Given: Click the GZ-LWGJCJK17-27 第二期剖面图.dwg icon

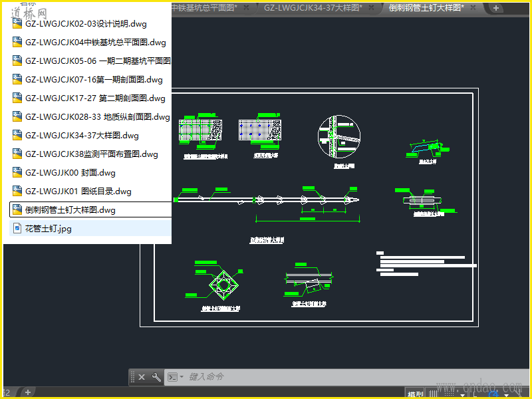Looking at the screenshot, I should point(17,98).
